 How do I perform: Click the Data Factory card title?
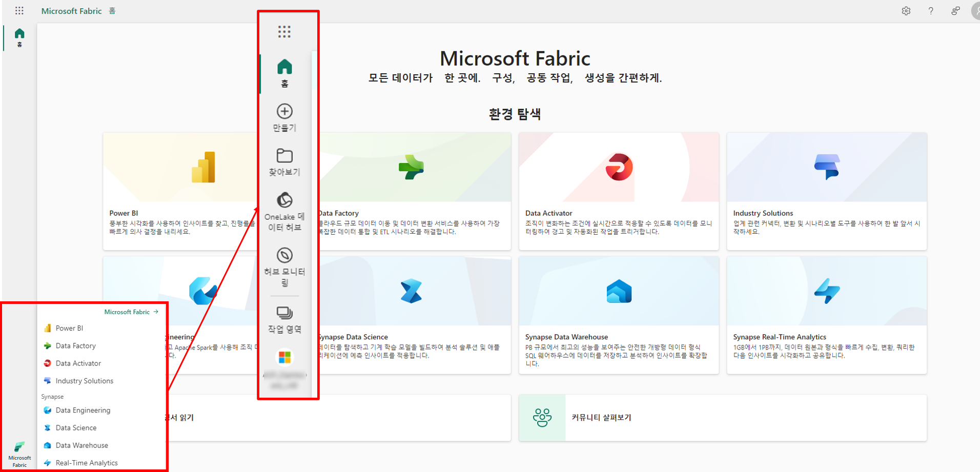coord(339,213)
